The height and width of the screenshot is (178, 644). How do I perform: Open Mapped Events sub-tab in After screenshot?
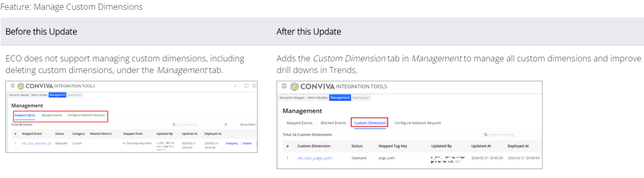[x=299, y=123]
